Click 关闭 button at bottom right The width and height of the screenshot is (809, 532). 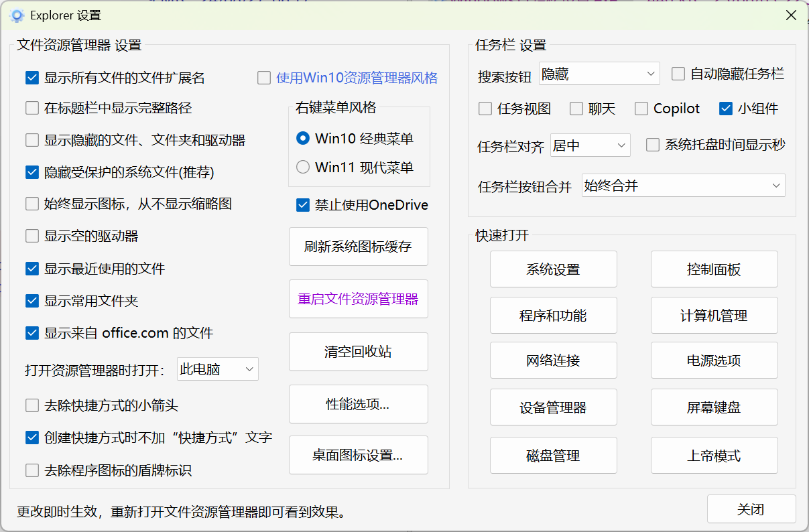[751, 509]
